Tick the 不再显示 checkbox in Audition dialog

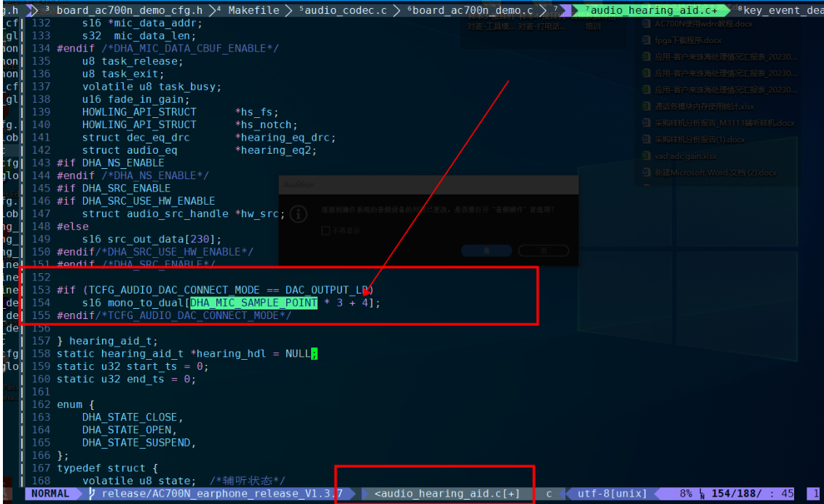[x=326, y=231]
